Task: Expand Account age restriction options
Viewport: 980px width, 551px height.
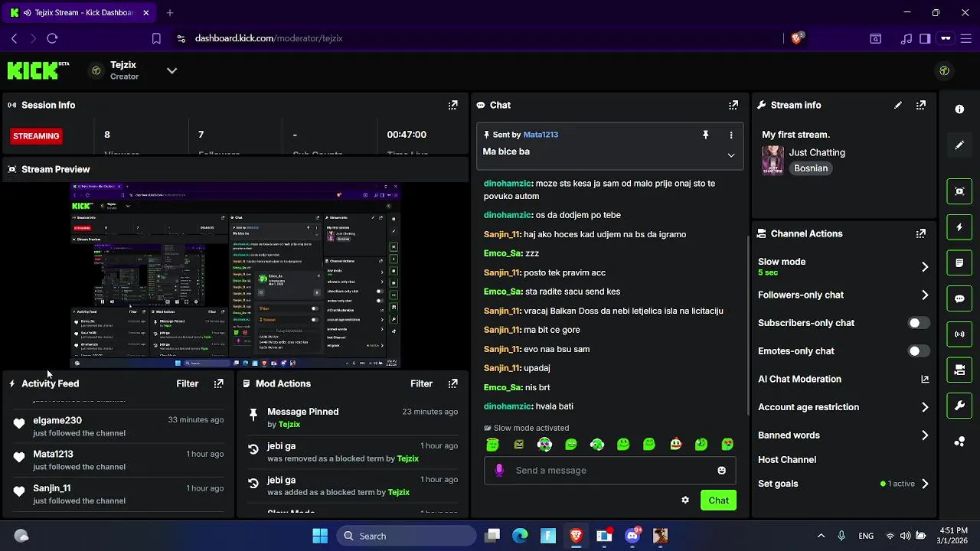Action: (x=925, y=407)
